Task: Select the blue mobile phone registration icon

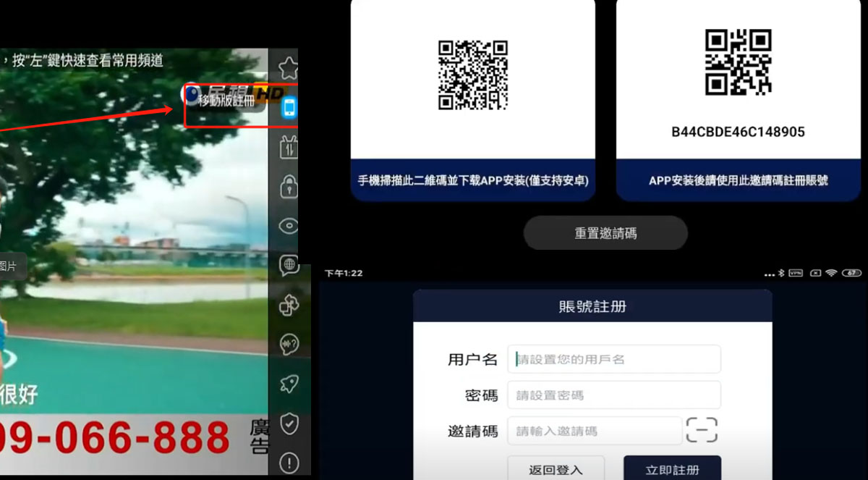Action: click(x=289, y=108)
